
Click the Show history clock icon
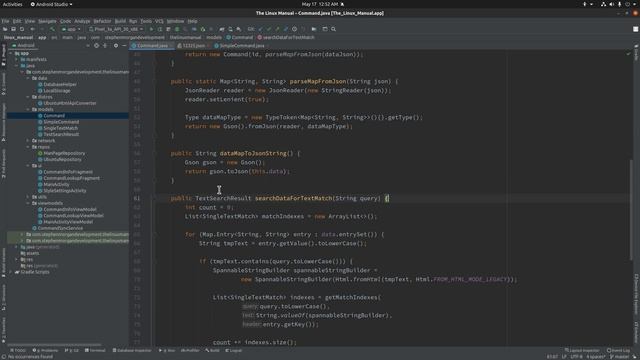(x=294, y=29)
